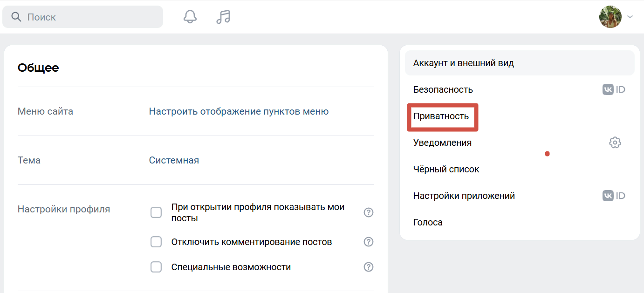Click the user profile avatar photo
The image size is (644, 293).
tap(610, 17)
